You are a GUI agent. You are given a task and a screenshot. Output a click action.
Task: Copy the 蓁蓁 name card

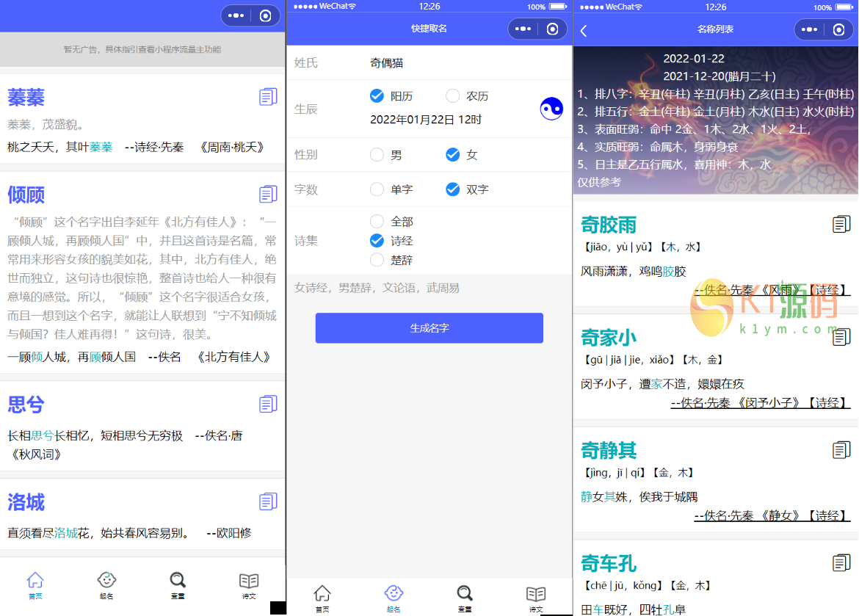pyautogui.click(x=268, y=97)
